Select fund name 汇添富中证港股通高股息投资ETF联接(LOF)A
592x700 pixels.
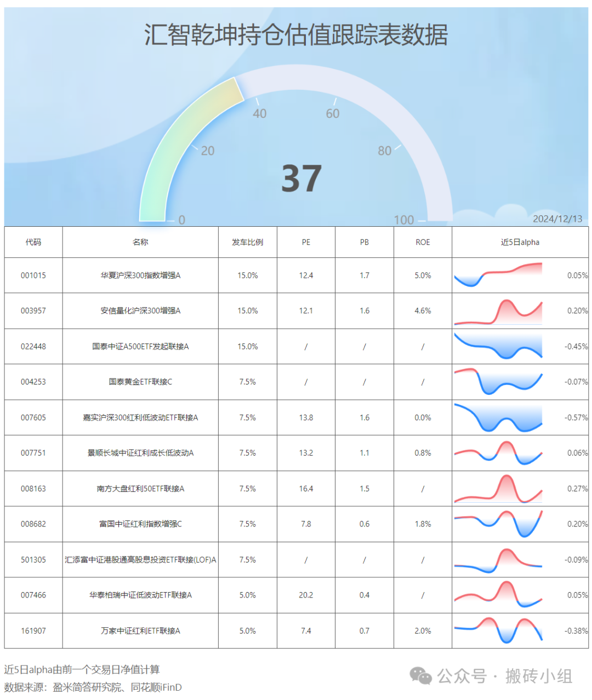tap(140, 560)
